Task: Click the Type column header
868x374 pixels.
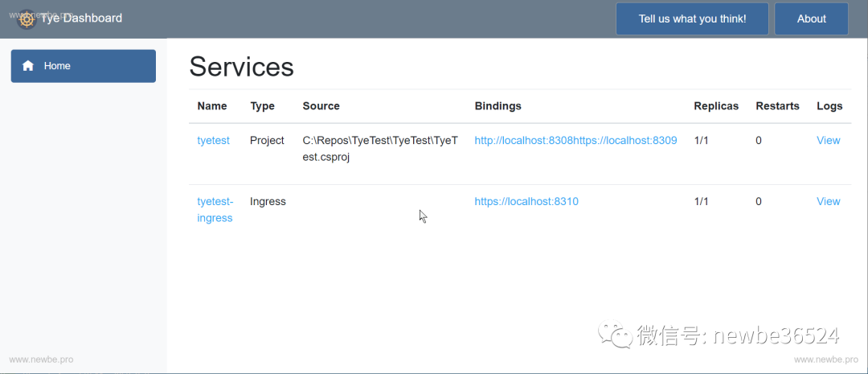Action: [262, 106]
